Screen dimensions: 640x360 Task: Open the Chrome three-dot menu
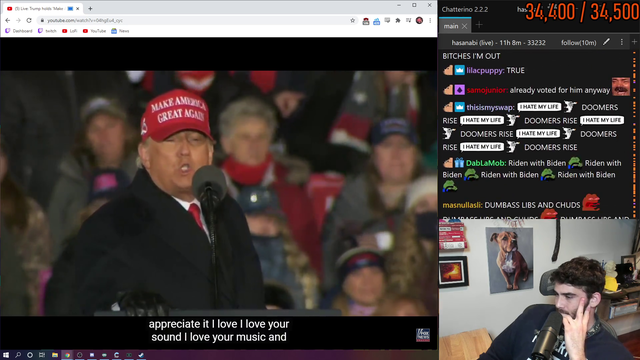pyautogui.click(x=430, y=20)
